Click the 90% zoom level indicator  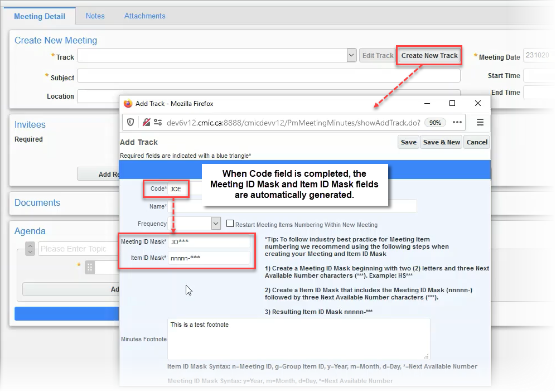point(435,123)
